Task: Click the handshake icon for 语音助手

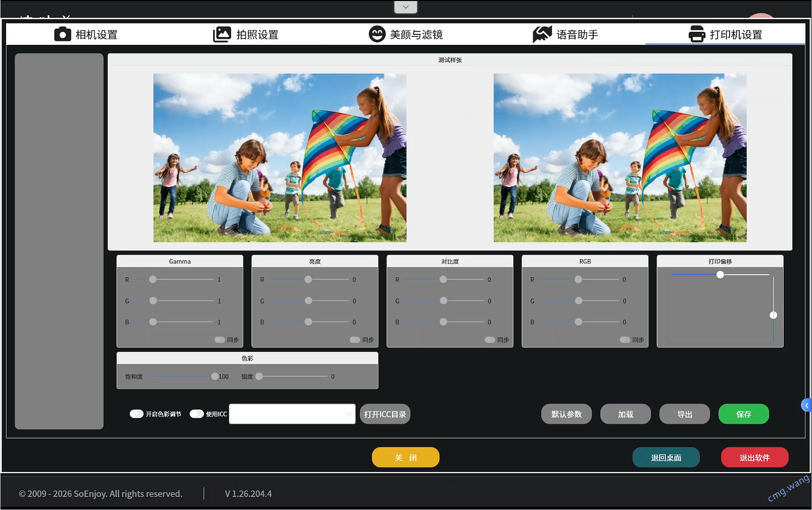Action: pyautogui.click(x=542, y=34)
